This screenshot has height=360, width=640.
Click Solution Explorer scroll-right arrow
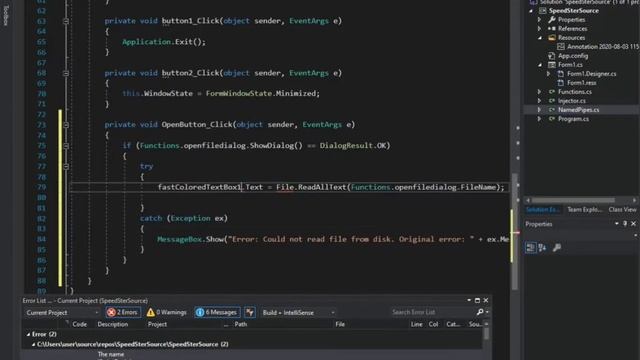634,200
